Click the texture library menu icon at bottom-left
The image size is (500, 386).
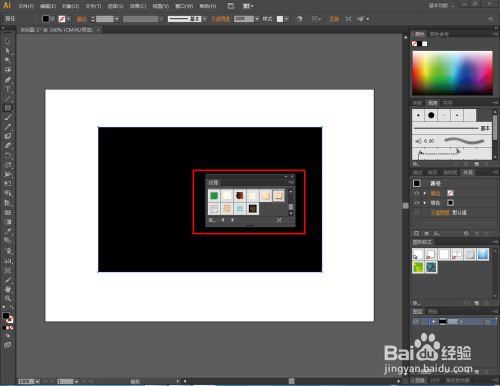pos(212,220)
